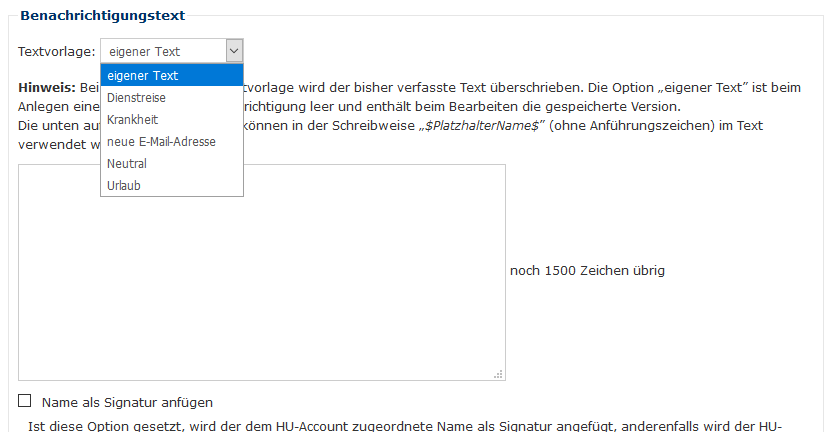830x432 pixels.
Task: Click the 'Name als Signatur anfügen' label text
Action: [x=127, y=403]
